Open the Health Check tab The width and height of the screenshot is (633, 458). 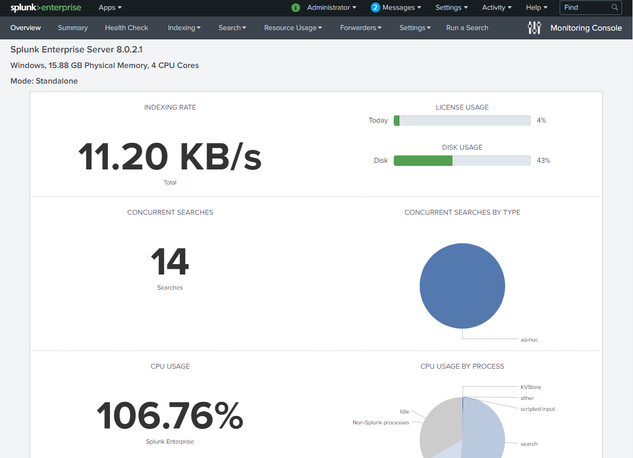126,28
